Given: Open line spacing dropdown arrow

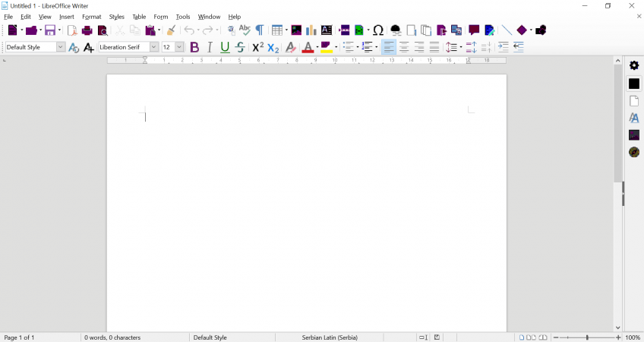Looking at the screenshot, I should click(461, 47).
